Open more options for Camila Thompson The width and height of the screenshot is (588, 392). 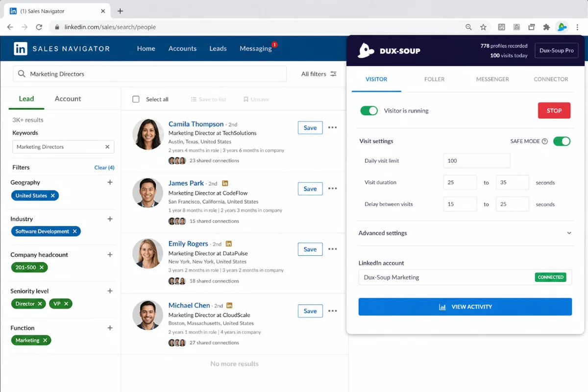click(333, 127)
